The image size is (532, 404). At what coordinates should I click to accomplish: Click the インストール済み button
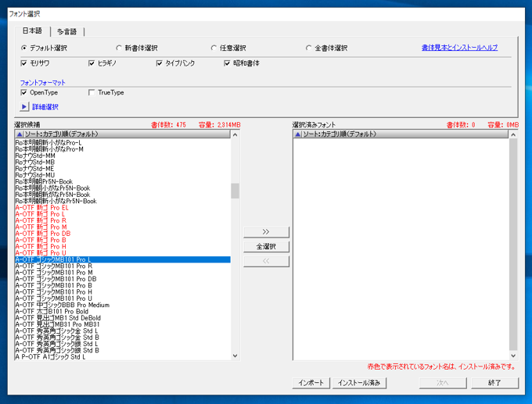359,383
